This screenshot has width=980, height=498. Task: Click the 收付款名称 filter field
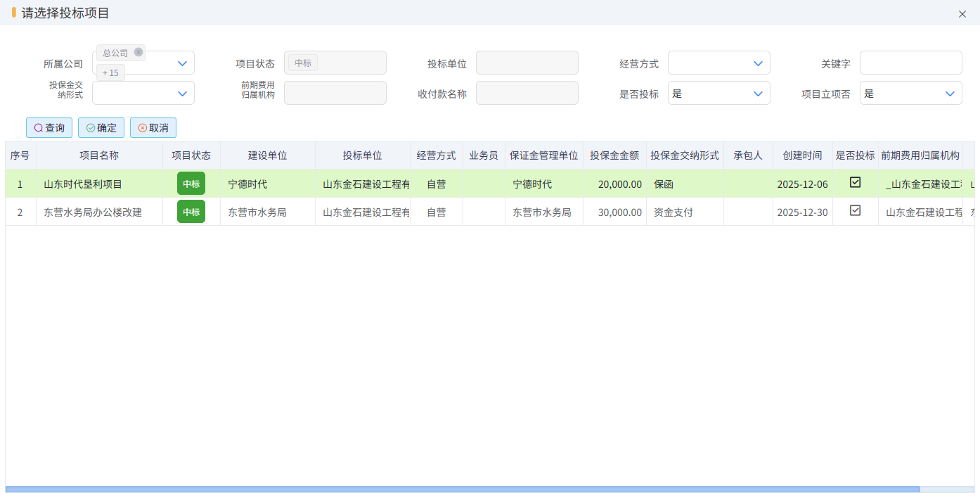527,94
